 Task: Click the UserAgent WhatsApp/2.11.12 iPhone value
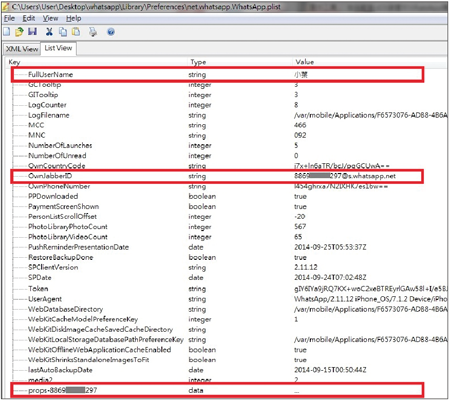(371, 299)
